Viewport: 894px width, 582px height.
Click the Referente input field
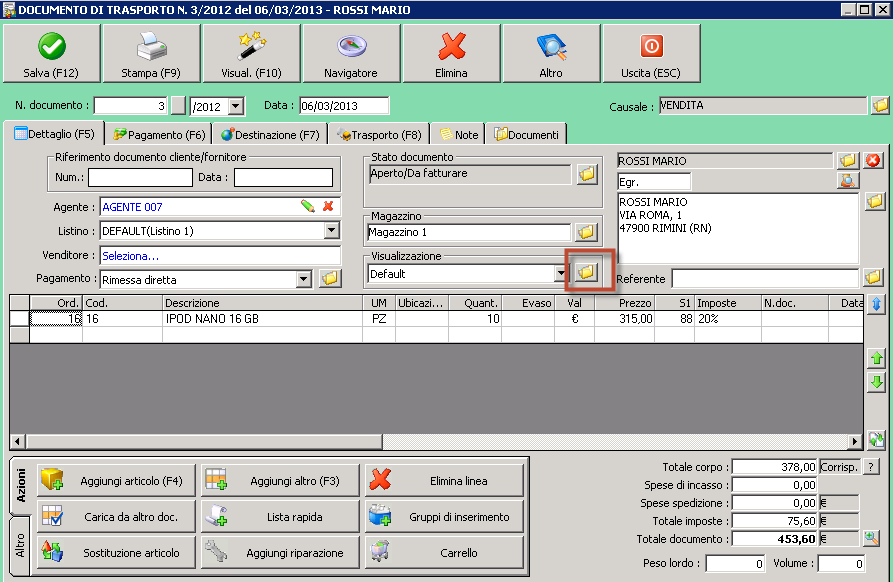point(765,279)
